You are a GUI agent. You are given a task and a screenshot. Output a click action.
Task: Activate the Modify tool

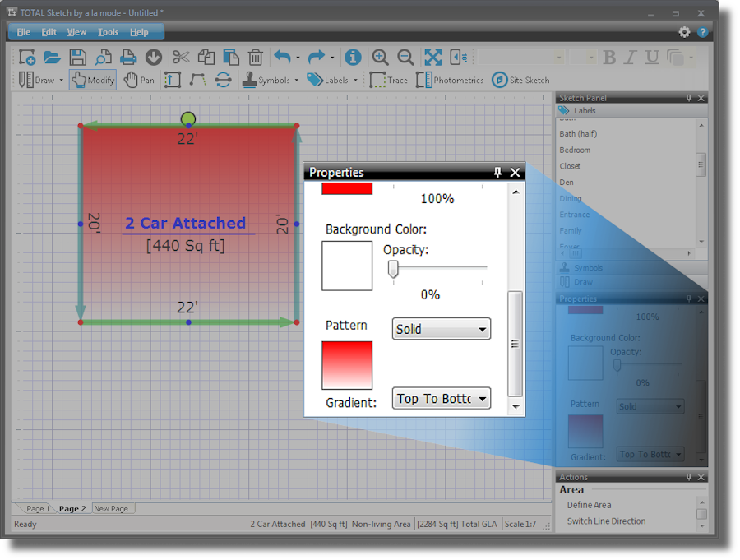coord(93,80)
